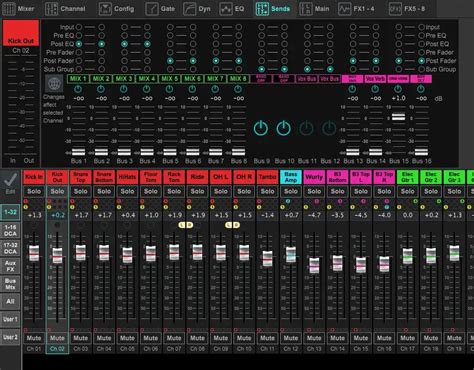Toggle the Bus 13 send power icon
The width and height of the screenshot is (474, 370).
click(x=352, y=89)
